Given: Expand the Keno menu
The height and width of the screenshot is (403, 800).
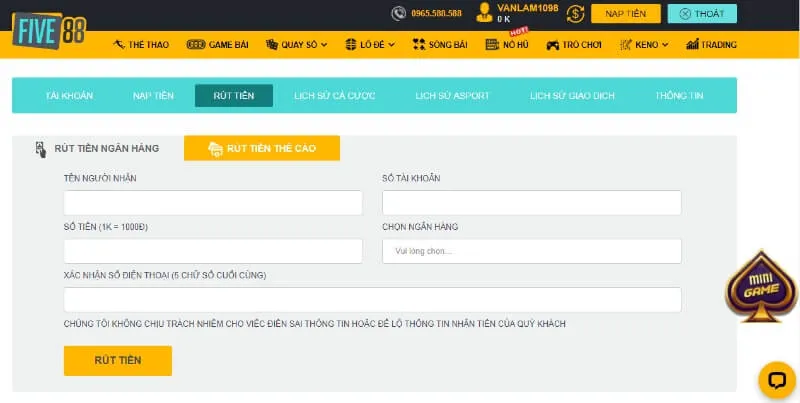Looking at the screenshot, I should click(x=644, y=45).
